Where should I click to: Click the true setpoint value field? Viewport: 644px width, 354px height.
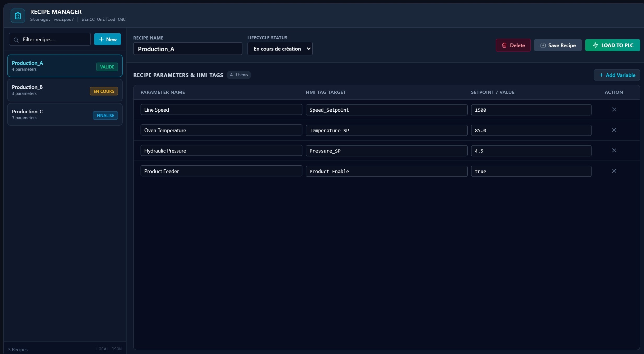pos(531,171)
